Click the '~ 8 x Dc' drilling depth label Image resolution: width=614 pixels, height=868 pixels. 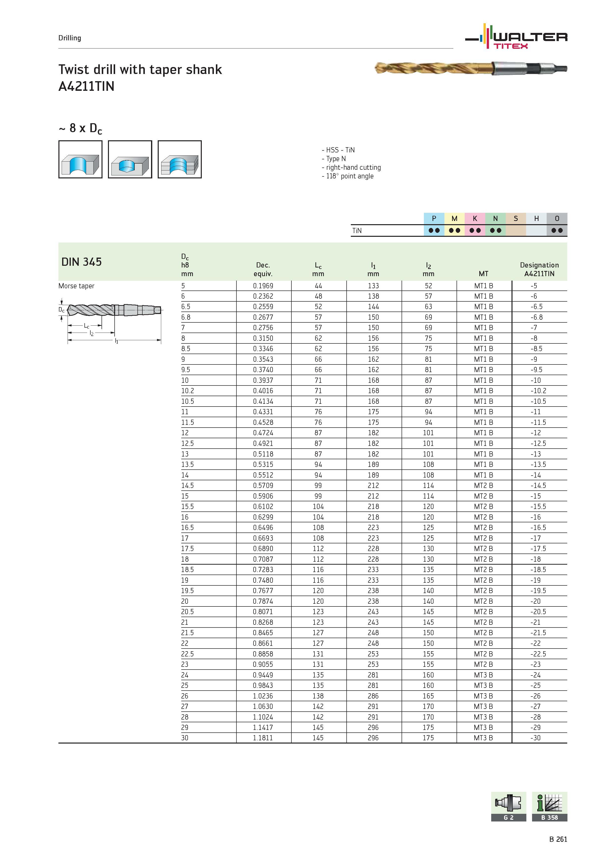80,128
